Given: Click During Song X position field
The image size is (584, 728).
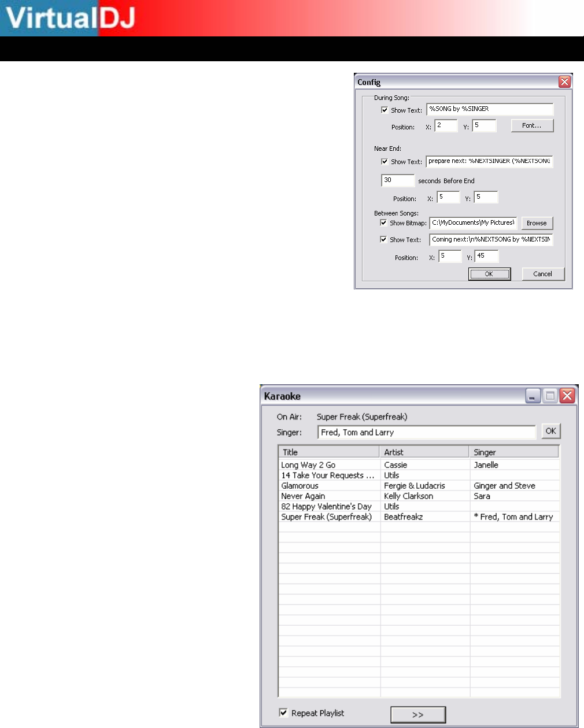Looking at the screenshot, I should tap(446, 125).
